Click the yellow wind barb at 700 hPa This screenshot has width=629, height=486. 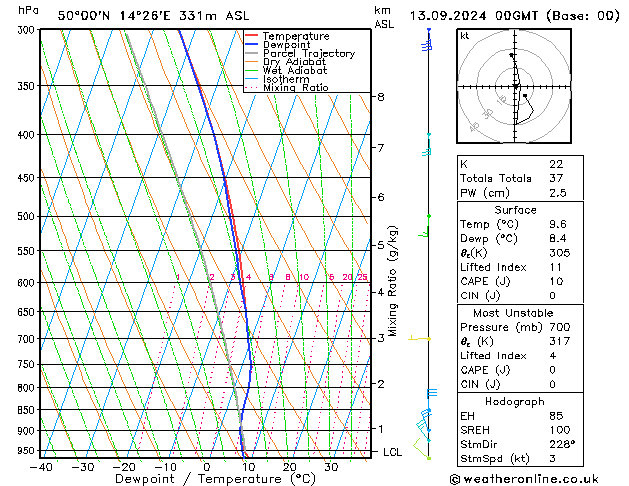pyautogui.click(x=419, y=339)
